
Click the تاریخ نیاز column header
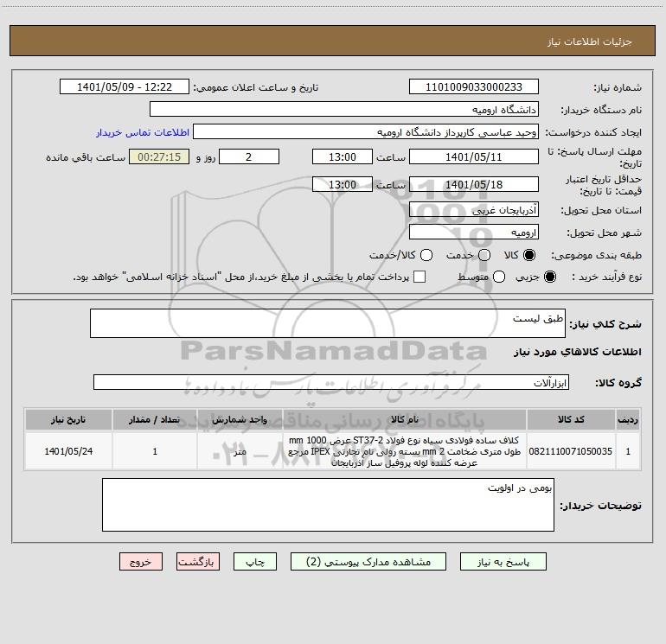tap(68, 419)
